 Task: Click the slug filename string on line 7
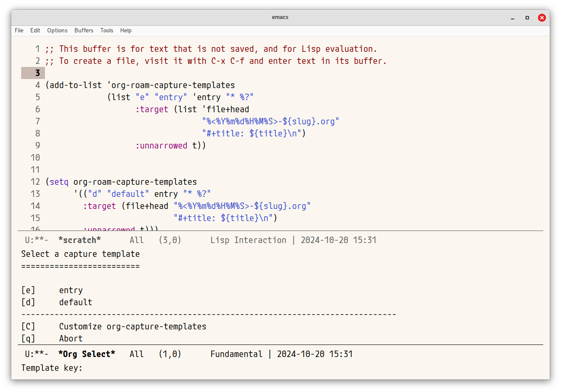(x=271, y=121)
